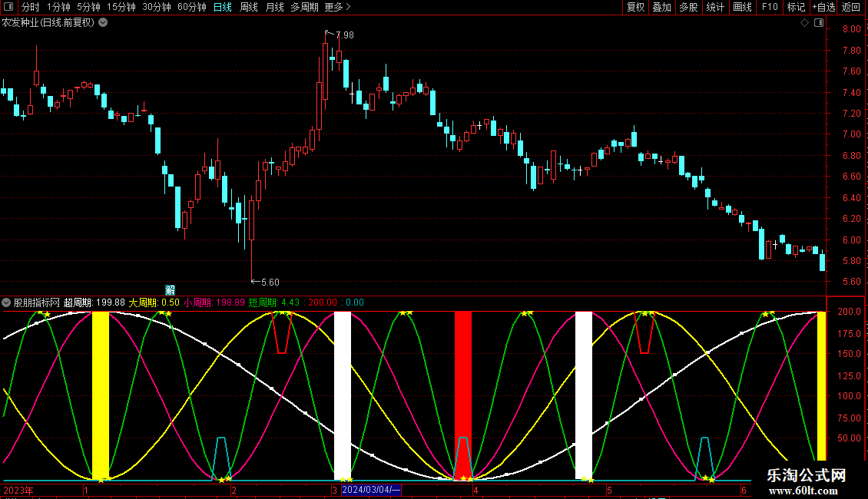Switch to 日线 daily chart
Image resolution: width=868 pixels, height=499 pixels.
(223, 7)
